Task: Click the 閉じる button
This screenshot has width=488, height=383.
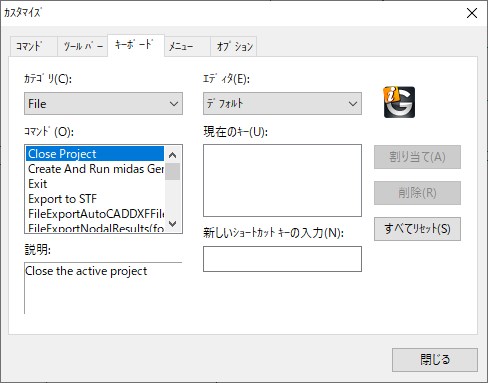Action: [435, 360]
